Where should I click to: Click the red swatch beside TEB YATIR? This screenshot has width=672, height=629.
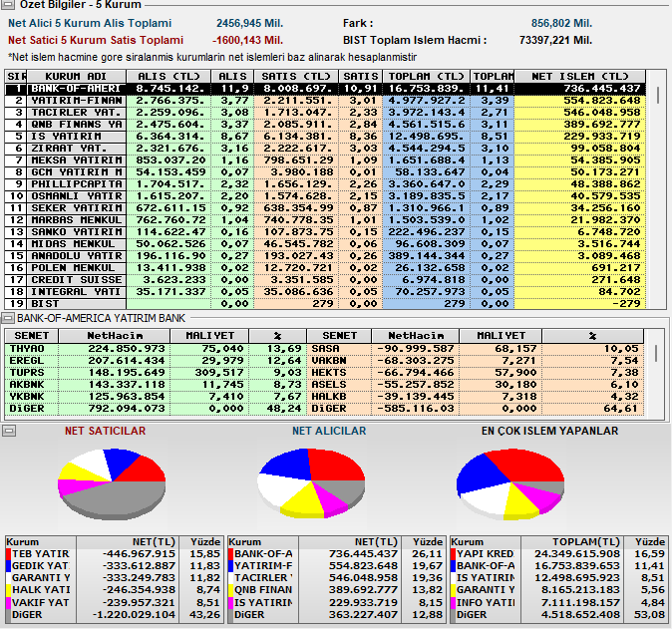tap(8, 554)
